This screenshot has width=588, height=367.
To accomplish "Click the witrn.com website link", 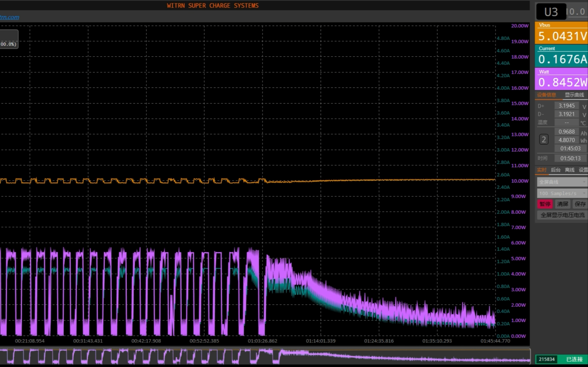I will click(9, 17).
